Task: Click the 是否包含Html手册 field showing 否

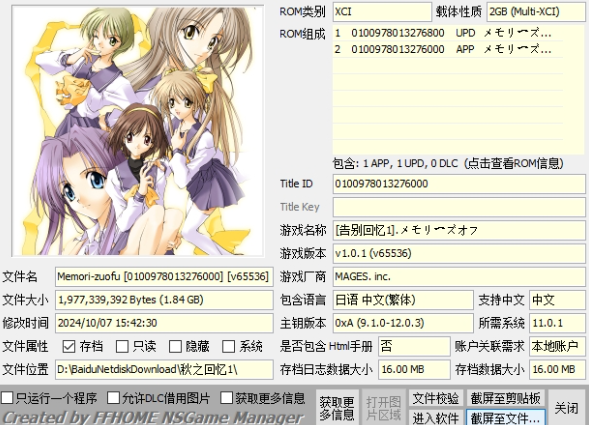Action: pos(414,346)
